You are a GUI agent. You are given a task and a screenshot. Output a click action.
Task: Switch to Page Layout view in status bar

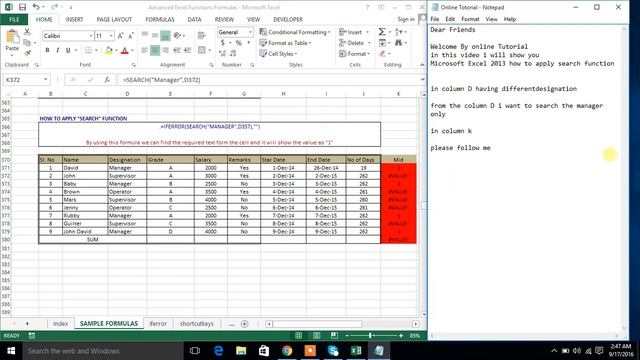coord(316,336)
